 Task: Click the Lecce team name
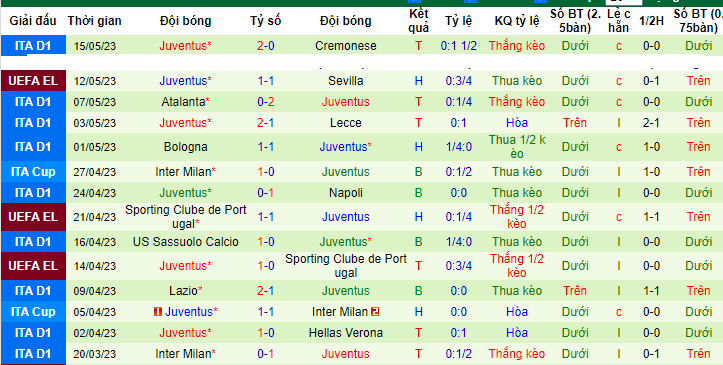tap(346, 123)
